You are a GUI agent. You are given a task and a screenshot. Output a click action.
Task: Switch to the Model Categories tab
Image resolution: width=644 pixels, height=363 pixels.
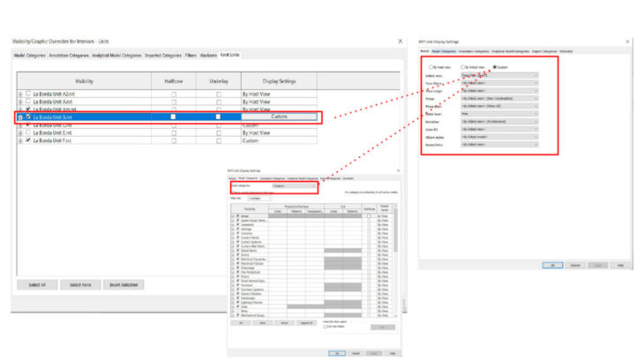coord(30,55)
